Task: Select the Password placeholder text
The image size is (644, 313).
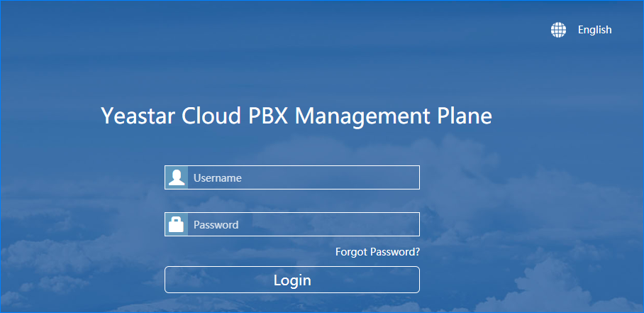Action: point(216,225)
